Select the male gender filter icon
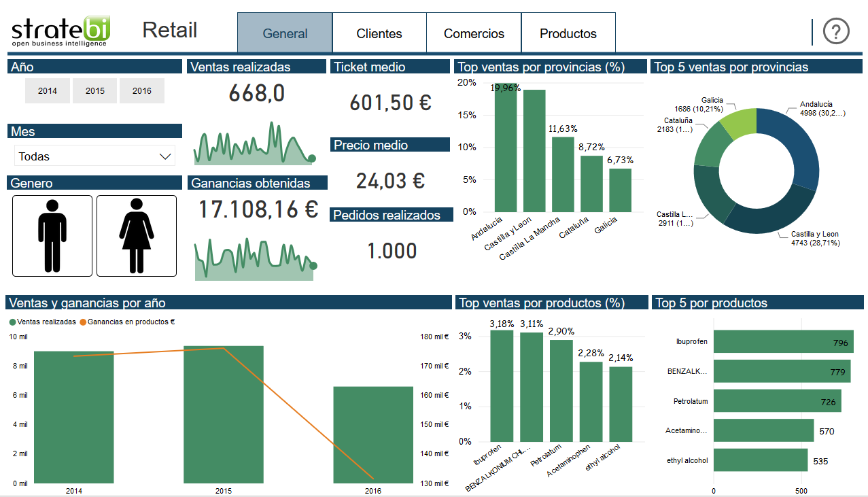Image resolution: width=868 pixels, height=497 pixels. pos(52,235)
